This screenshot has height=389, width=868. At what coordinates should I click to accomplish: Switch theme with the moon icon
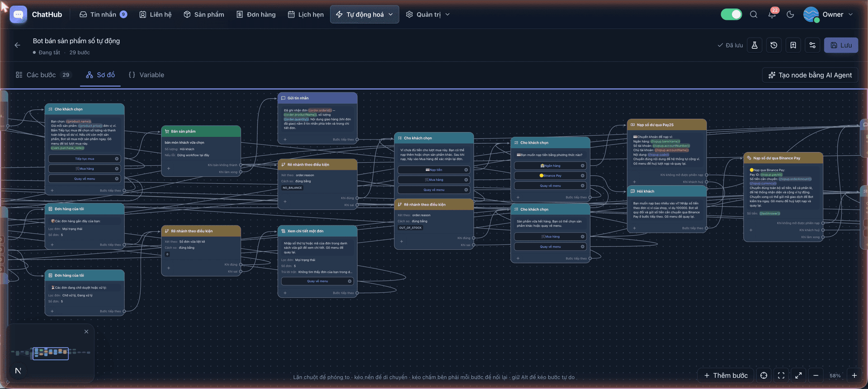tap(790, 14)
